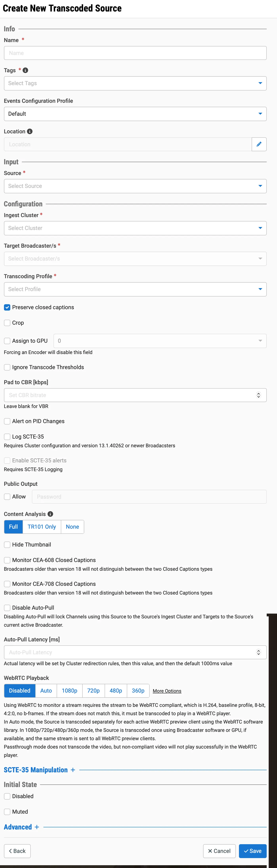277x868 pixels.
Task: Click the Tags info icon
Action: pos(25,70)
